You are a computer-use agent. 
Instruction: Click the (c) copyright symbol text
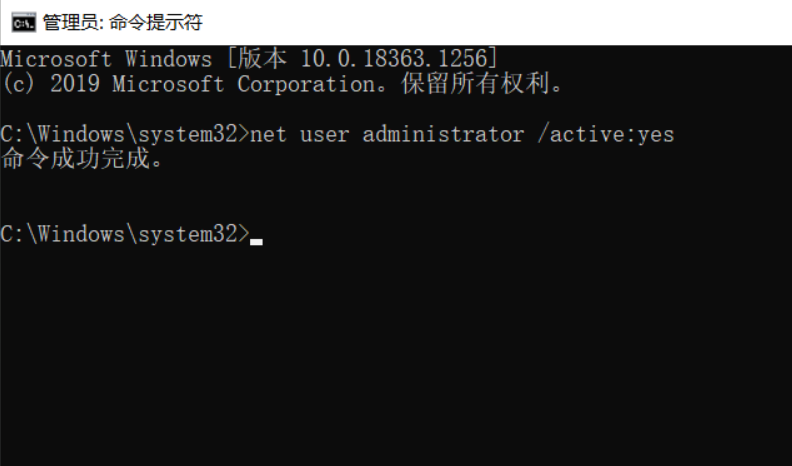click(19, 84)
